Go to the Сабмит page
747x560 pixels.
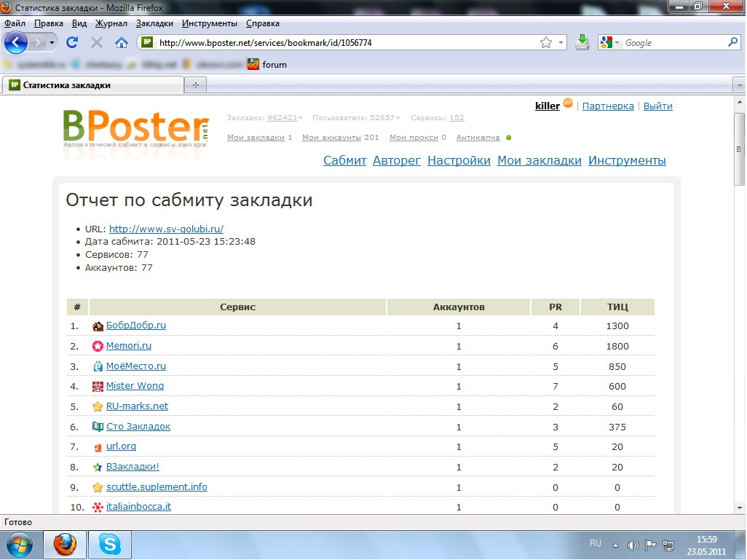point(345,161)
